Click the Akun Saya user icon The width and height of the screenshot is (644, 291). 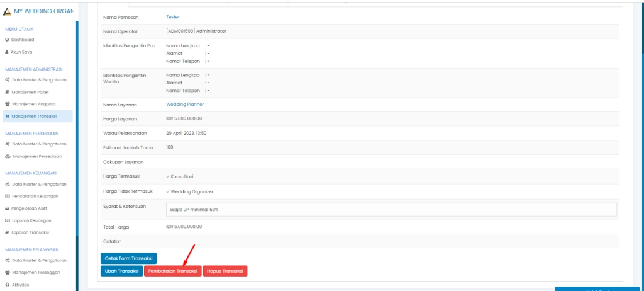pyautogui.click(x=7, y=52)
